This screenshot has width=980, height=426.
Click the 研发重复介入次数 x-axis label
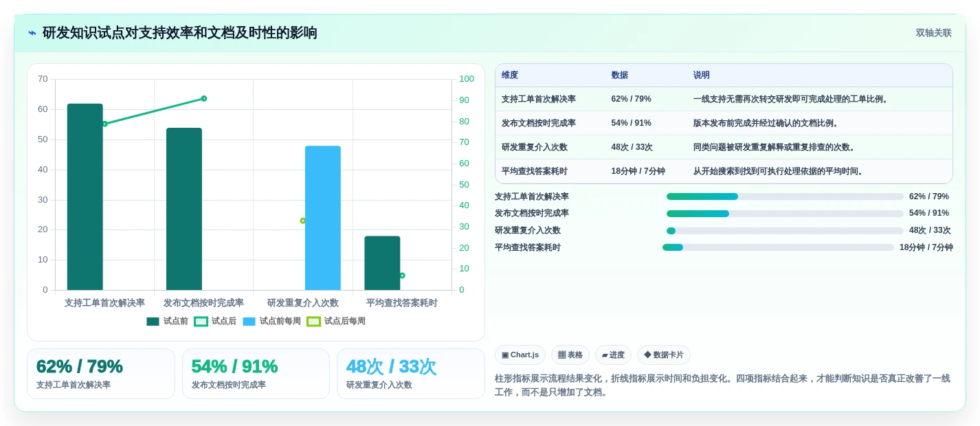pyautogui.click(x=303, y=303)
